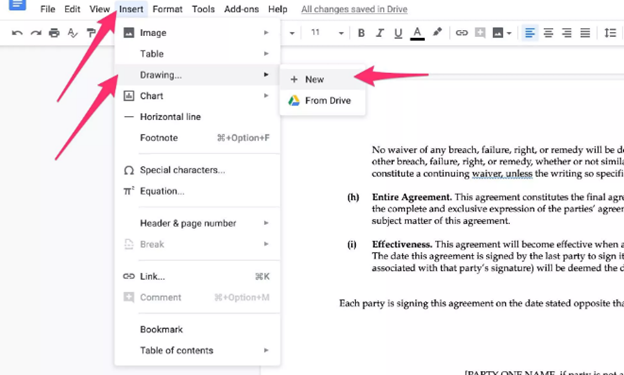Open the Tools menu

(203, 9)
